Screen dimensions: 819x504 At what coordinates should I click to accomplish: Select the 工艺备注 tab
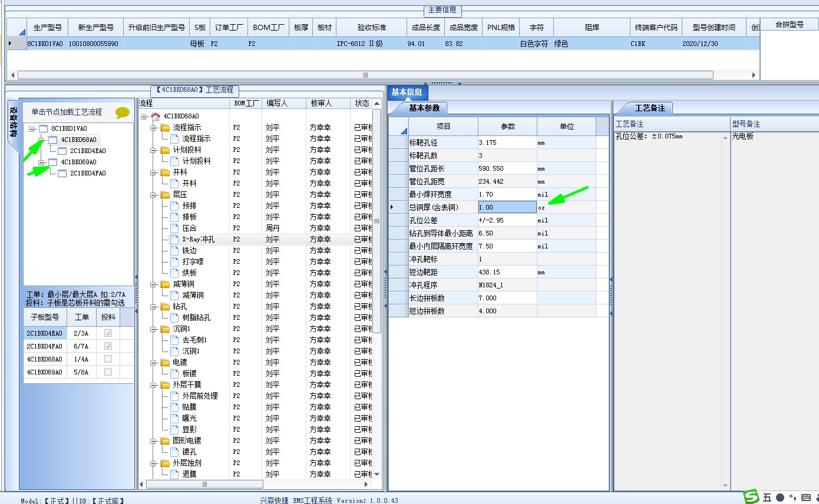pyautogui.click(x=649, y=108)
